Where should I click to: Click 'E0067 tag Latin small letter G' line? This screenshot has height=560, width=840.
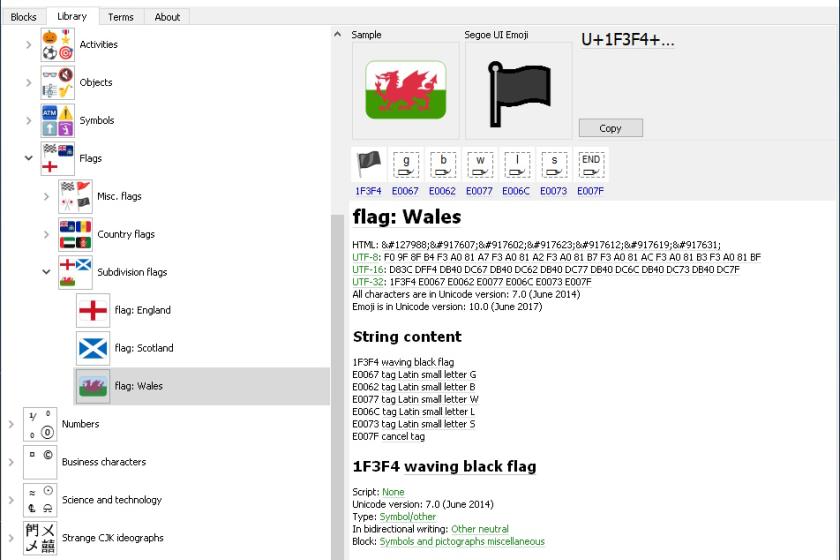point(414,375)
